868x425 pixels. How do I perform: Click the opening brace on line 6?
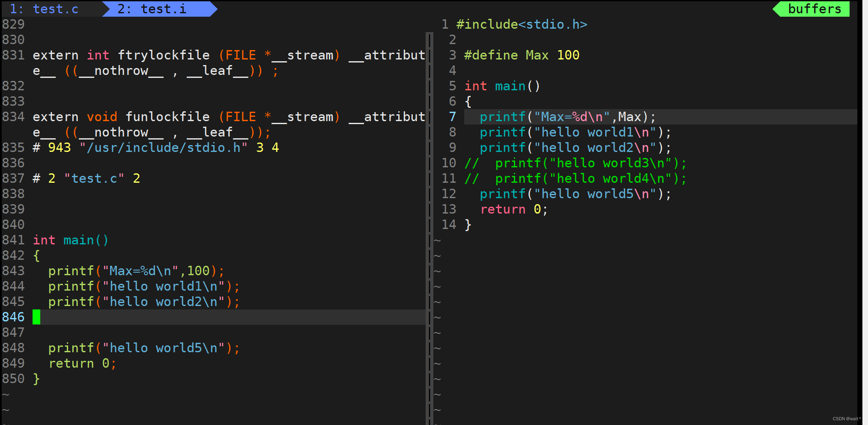[468, 101]
